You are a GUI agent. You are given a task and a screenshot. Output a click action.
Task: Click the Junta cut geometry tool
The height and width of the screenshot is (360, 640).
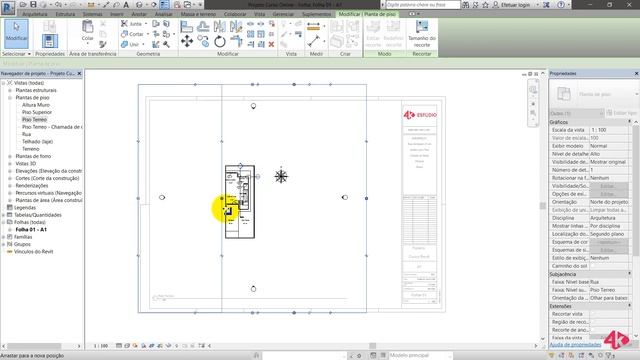(131, 24)
